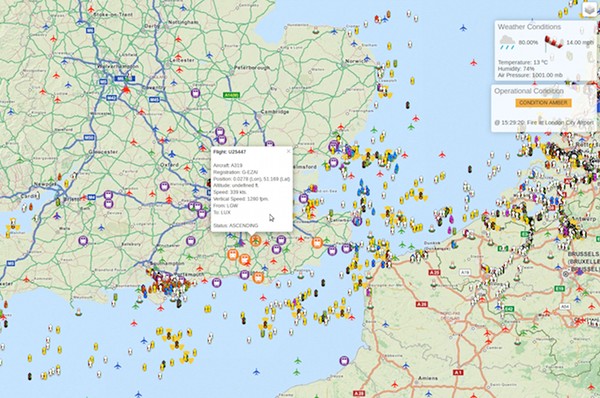
Task: Click the rain cloud weather icon
Action: coord(507,42)
